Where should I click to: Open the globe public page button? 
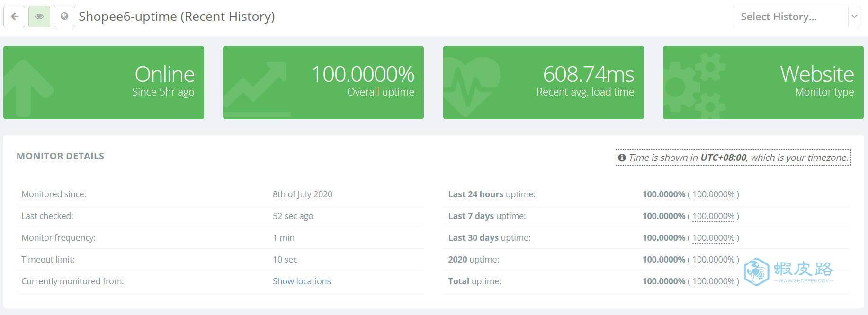pos(64,17)
